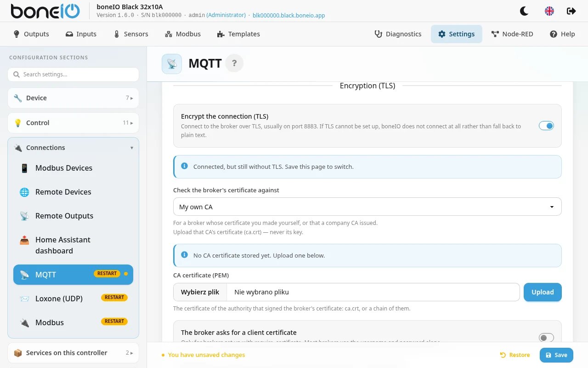Click the boneIO logo
The width and height of the screenshot is (588, 368).
[45, 11]
